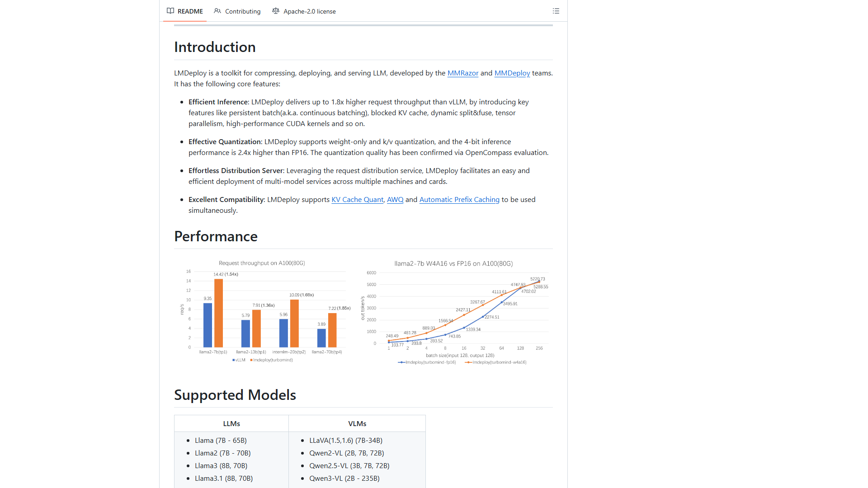This screenshot has width=868, height=488.
Task: Select the Supported Models heading
Action: [235, 395]
